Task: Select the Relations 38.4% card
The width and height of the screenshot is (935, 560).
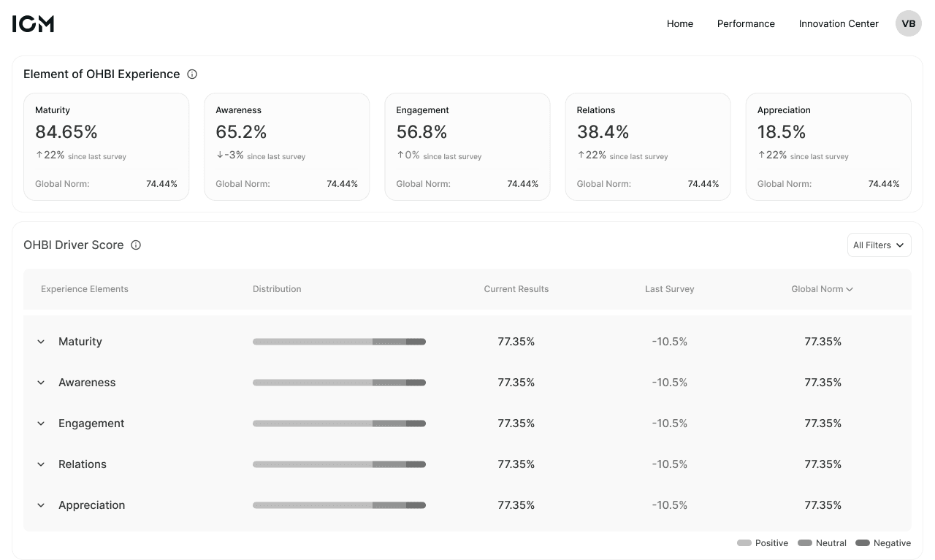Action: pyautogui.click(x=648, y=146)
